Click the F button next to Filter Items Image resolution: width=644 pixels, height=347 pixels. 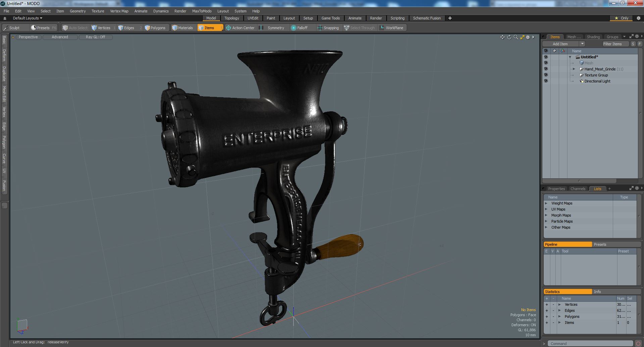click(x=640, y=44)
